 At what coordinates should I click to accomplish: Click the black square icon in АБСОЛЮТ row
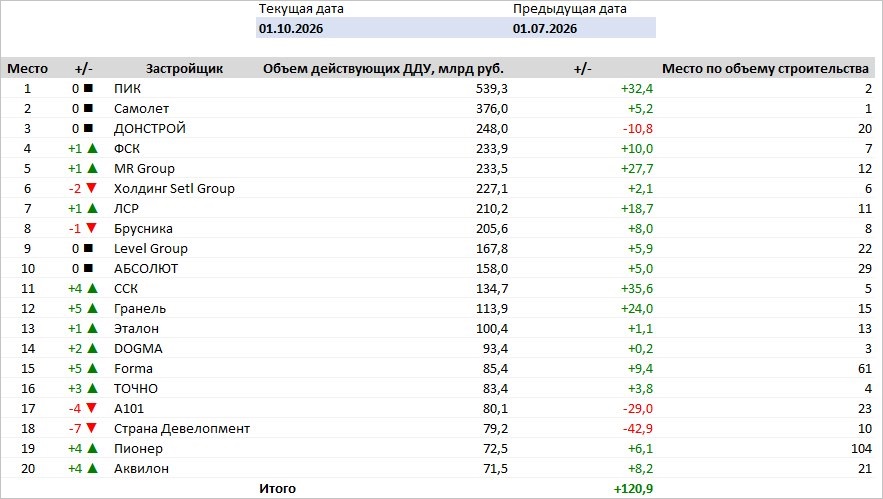tap(88, 268)
